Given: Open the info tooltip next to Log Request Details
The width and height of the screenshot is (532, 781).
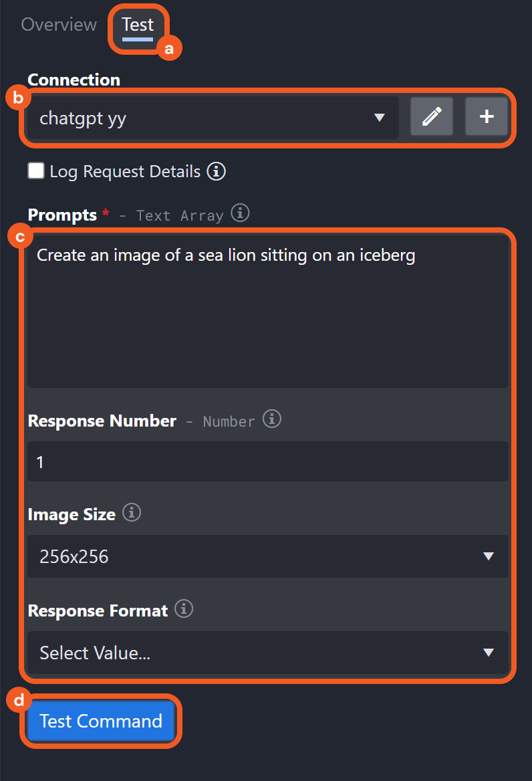Looking at the screenshot, I should [216, 171].
